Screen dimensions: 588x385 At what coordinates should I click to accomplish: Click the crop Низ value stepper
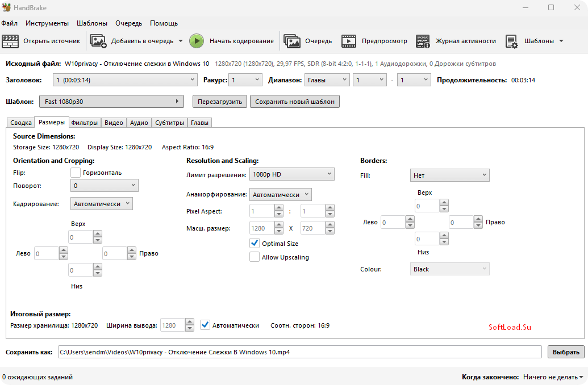[85, 270]
